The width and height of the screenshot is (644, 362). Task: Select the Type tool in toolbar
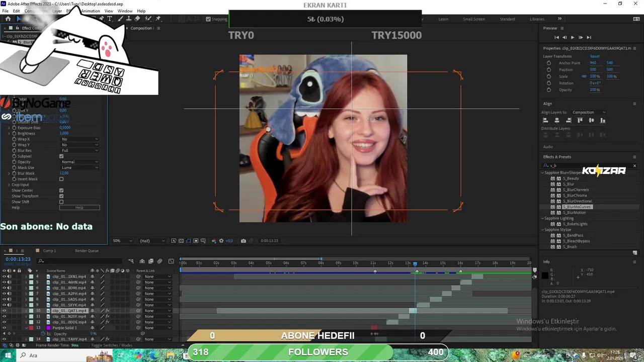pos(110,19)
